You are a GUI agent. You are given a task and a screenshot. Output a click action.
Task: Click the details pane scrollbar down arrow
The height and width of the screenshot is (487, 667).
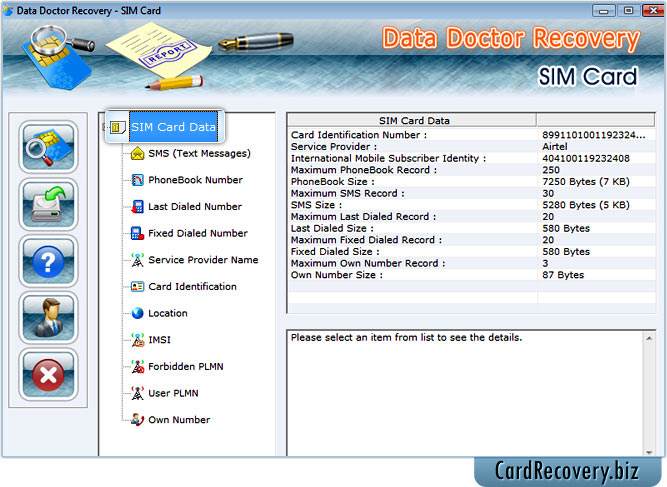(649, 452)
